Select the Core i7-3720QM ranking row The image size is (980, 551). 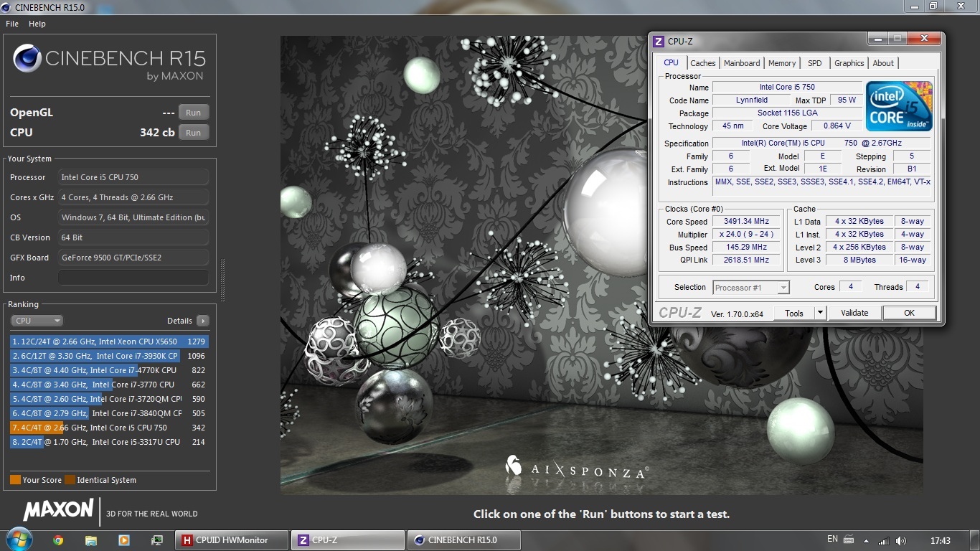[x=109, y=399]
